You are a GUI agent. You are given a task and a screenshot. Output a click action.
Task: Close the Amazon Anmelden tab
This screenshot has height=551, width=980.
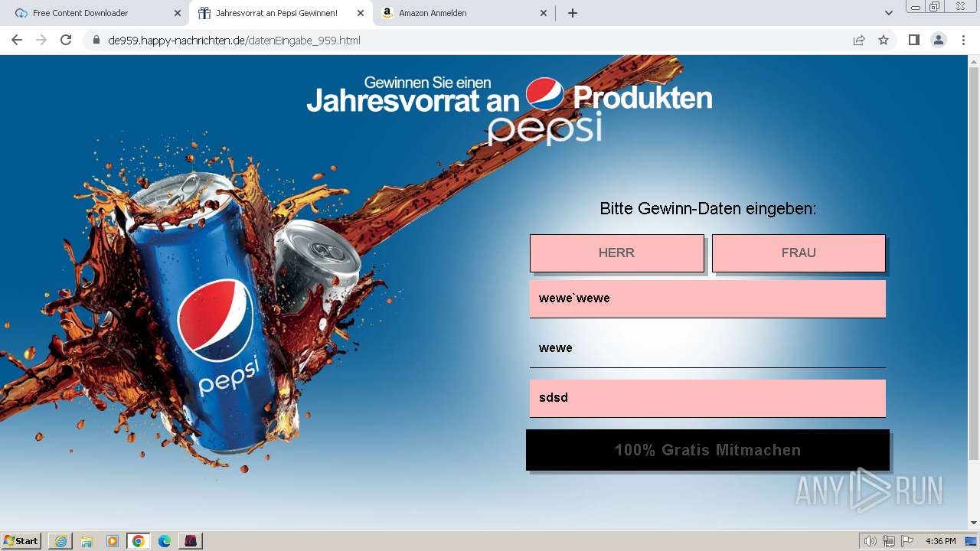pyautogui.click(x=544, y=13)
